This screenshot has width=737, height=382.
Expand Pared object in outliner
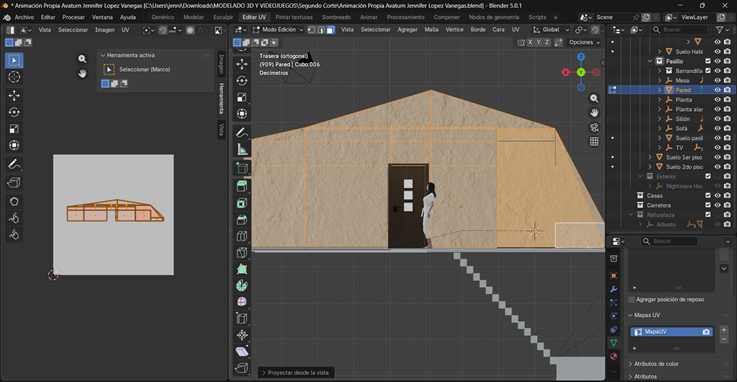point(659,90)
